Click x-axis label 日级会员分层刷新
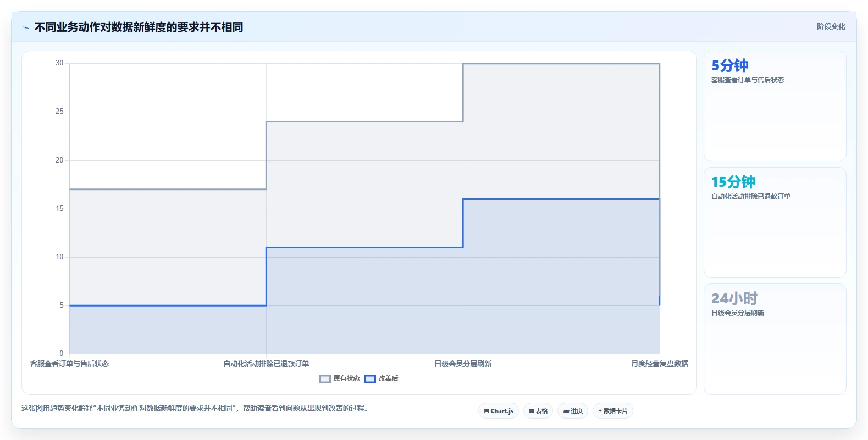The image size is (868, 440). [x=463, y=364]
